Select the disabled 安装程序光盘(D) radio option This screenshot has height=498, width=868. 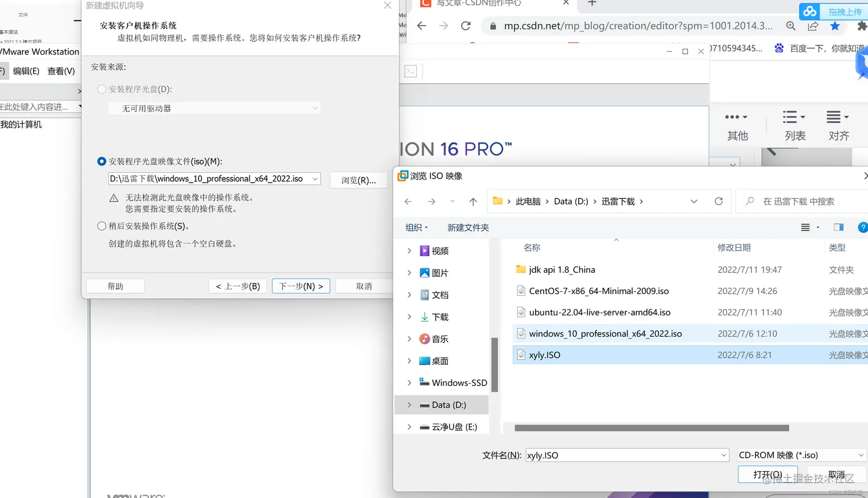coord(102,89)
